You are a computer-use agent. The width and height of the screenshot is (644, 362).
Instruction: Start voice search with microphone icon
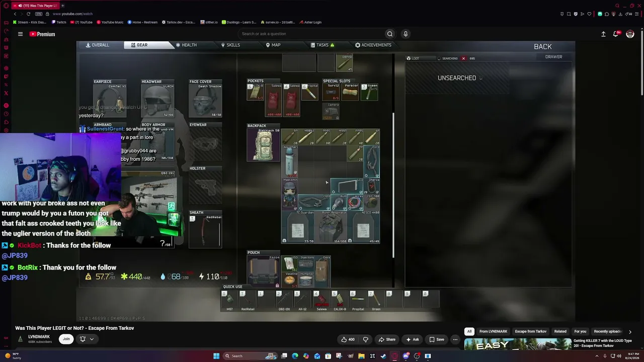(x=406, y=34)
